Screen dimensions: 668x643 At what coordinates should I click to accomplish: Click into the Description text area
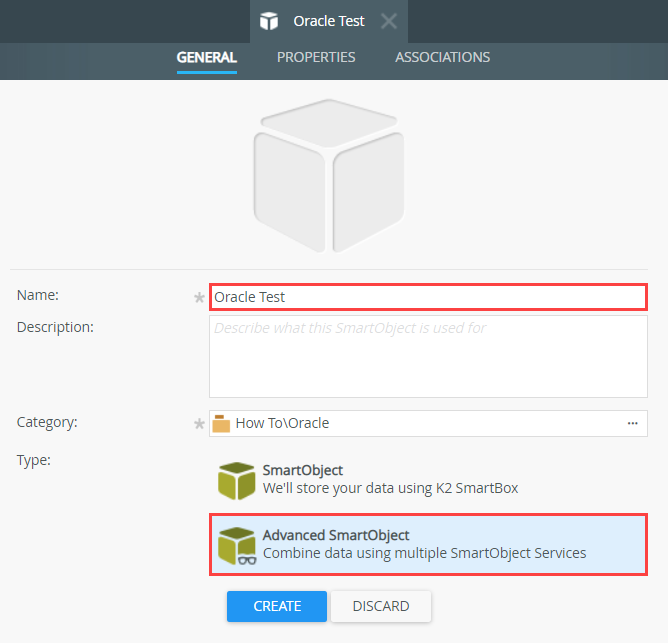[x=428, y=356]
